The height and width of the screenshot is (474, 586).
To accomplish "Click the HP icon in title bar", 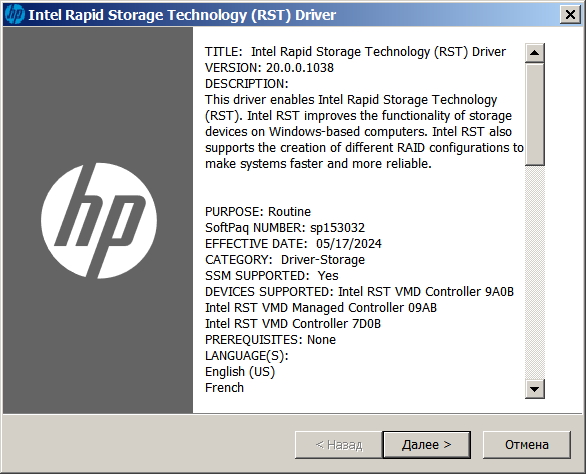I will [15, 15].
